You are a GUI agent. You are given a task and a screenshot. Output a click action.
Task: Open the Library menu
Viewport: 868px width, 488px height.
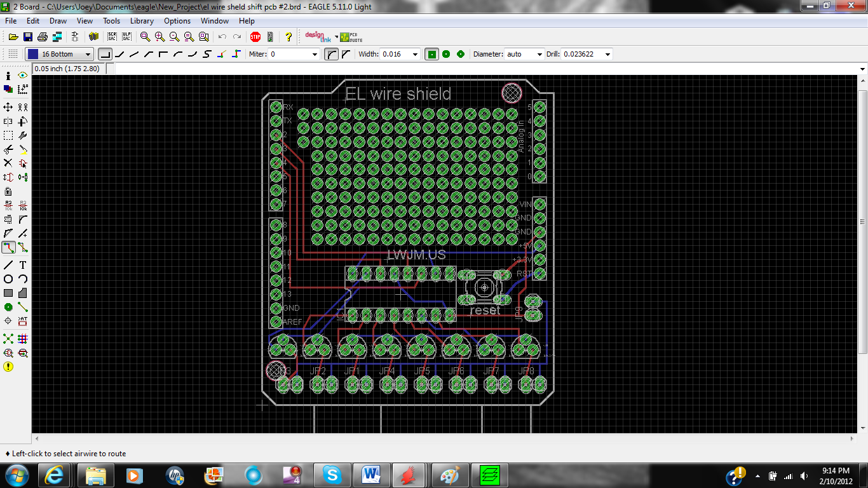coord(141,21)
